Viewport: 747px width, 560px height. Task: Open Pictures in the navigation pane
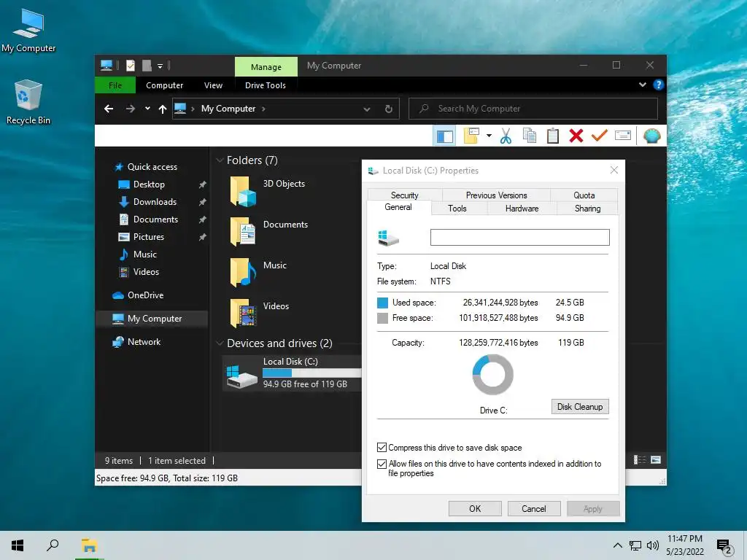point(149,237)
